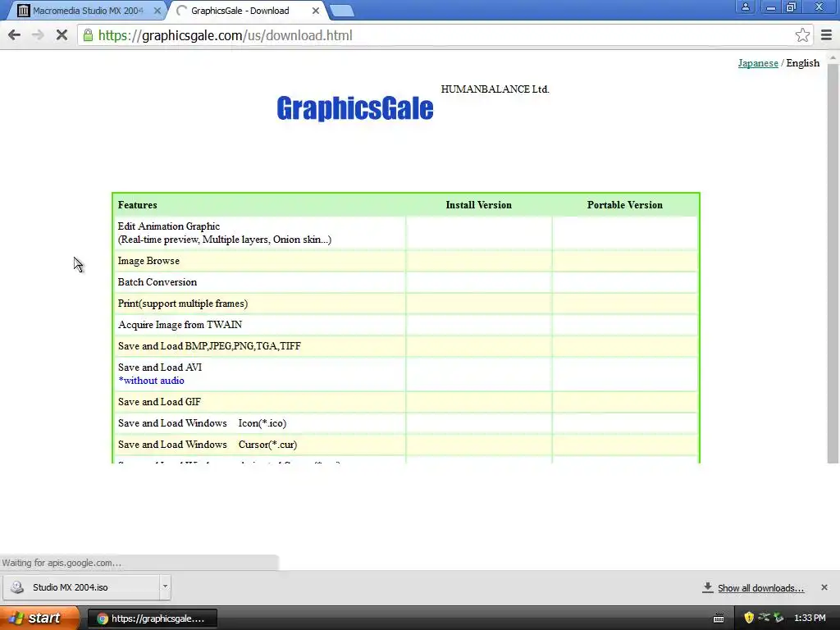This screenshot has width=840, height=630.
Task: Click the user profile icon in title bar
Action: point(745,7)
